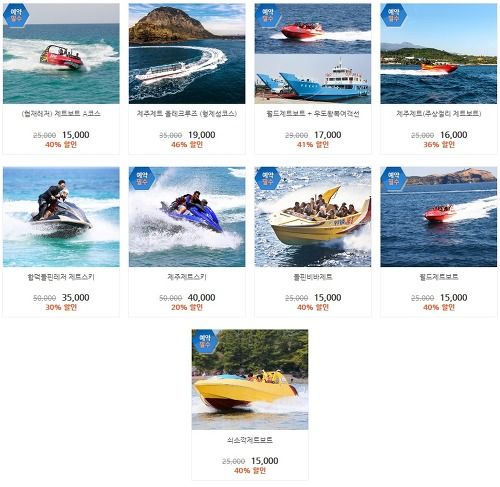Screen dimensions: 500x487
Task: Click the hexagon badge on the yellow shark boat photo
Action: pos(267,178)
